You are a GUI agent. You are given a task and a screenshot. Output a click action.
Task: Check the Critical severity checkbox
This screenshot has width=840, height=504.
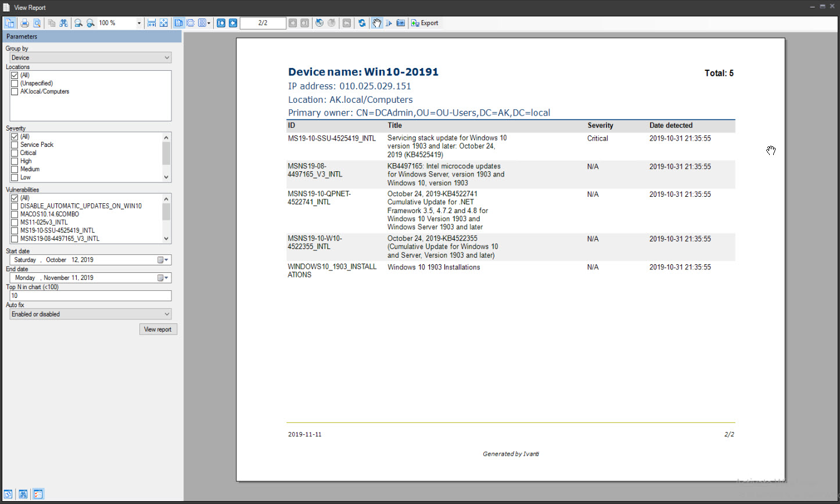[14, 153]
